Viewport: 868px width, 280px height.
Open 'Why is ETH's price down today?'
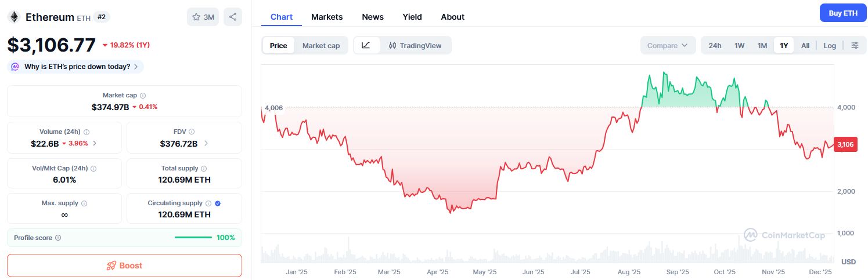76,67
